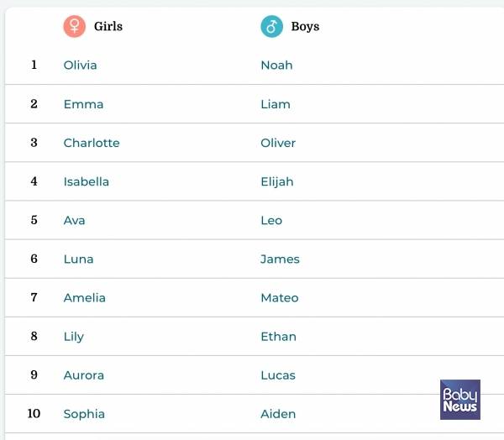Open the girls' name Olivia
504x440 pixels.
click(81, 65)
